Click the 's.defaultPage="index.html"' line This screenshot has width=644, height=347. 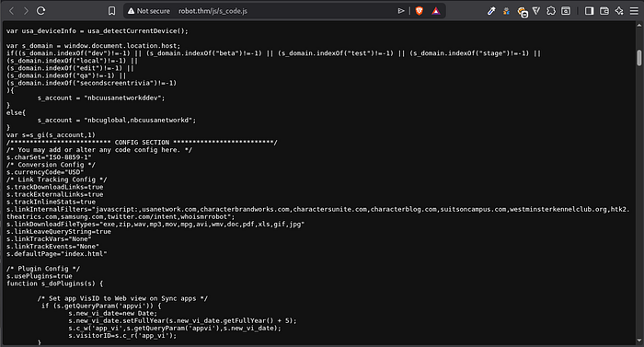point(57,254)
